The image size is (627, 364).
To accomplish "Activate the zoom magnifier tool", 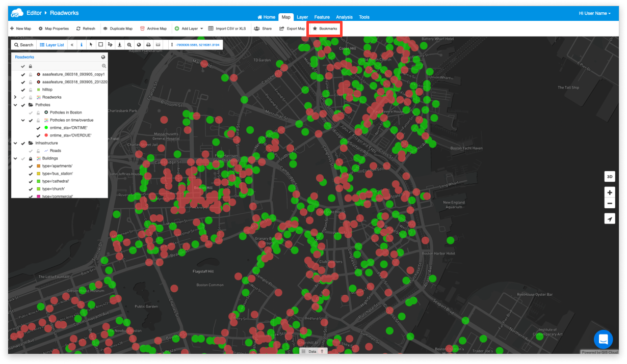I will [129, 45].
